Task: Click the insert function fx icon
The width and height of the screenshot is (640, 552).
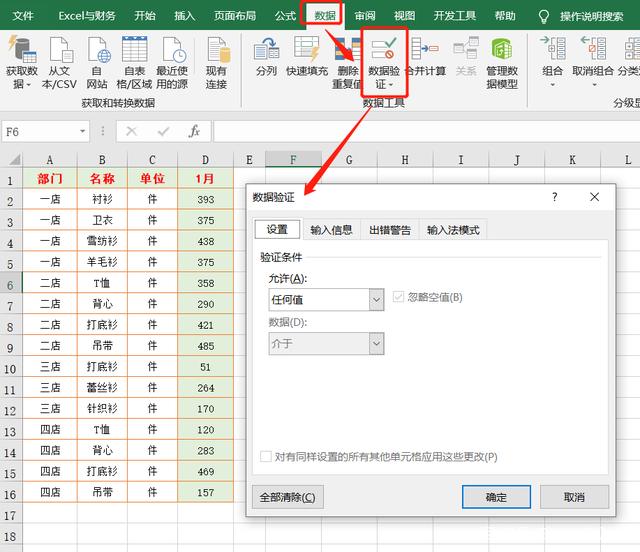Action: pos(195,131)
